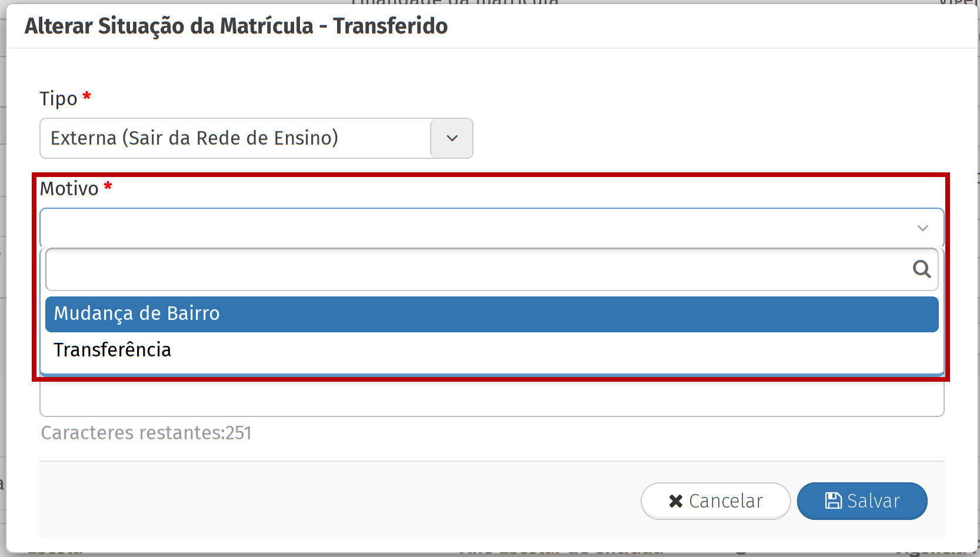Open the Tipo select showing Externa
The image size is (980, 557).
click(235, 138)
